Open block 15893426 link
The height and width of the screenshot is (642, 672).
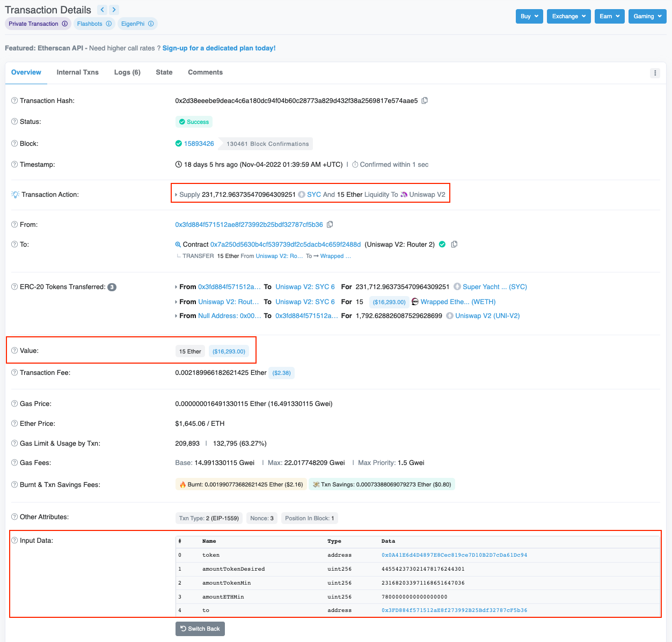199,144
